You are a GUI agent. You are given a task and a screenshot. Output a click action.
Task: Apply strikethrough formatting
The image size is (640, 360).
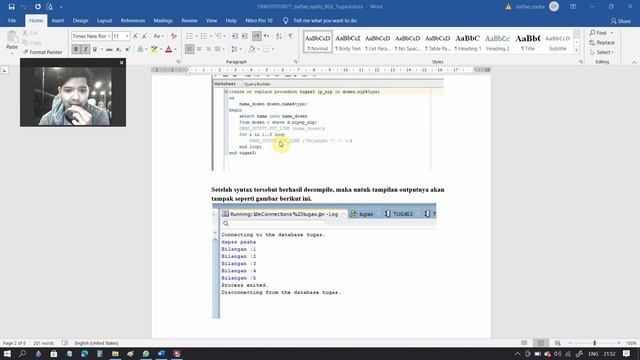[109, 49]
